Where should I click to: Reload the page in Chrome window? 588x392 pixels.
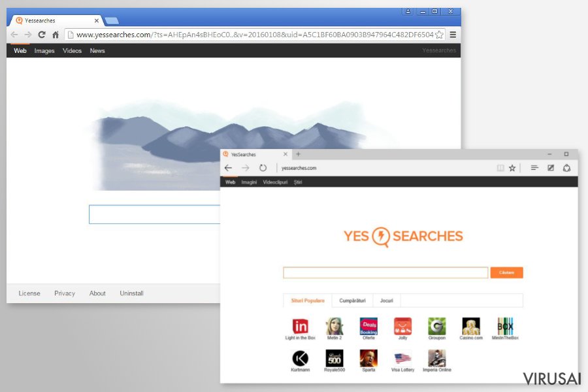[x=42, y=35]
